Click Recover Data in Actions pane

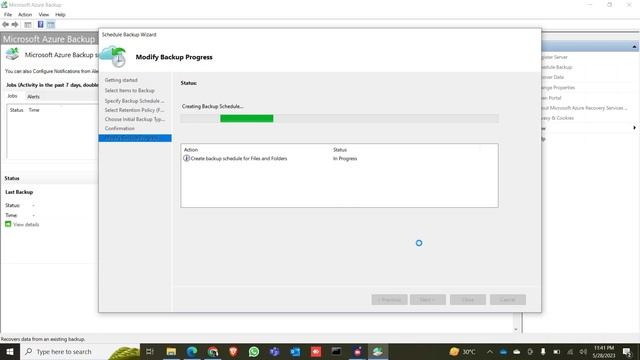[x=553, y=77]
